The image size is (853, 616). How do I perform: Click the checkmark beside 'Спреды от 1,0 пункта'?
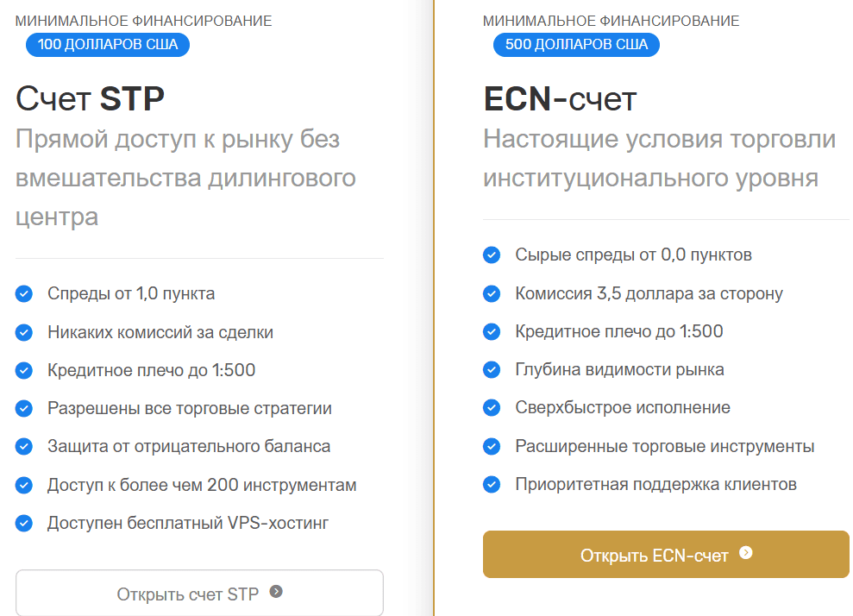click(23, 293)
